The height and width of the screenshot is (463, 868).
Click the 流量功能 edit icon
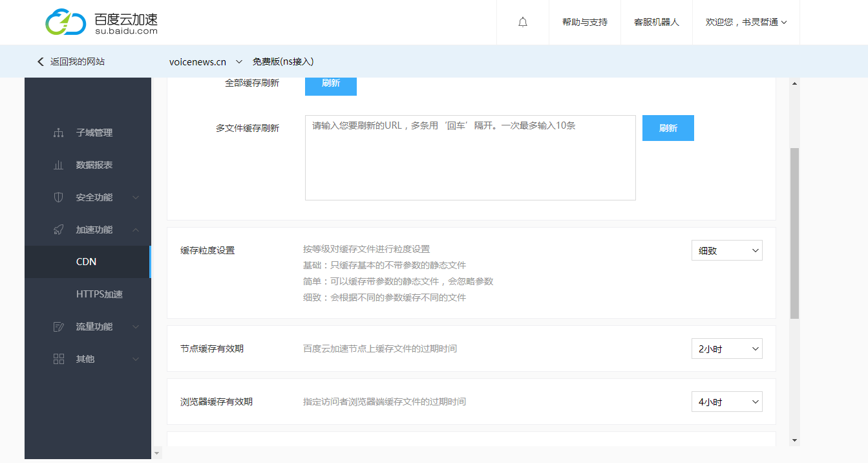point(58,327)
